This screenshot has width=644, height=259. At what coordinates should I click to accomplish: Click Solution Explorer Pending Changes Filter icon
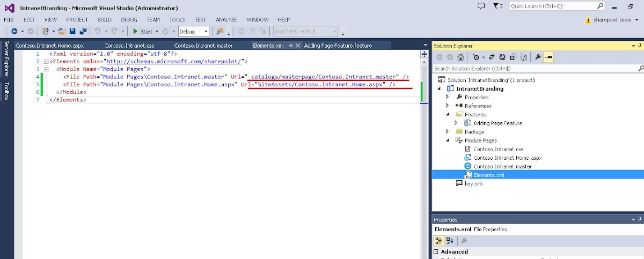point(477,57)
